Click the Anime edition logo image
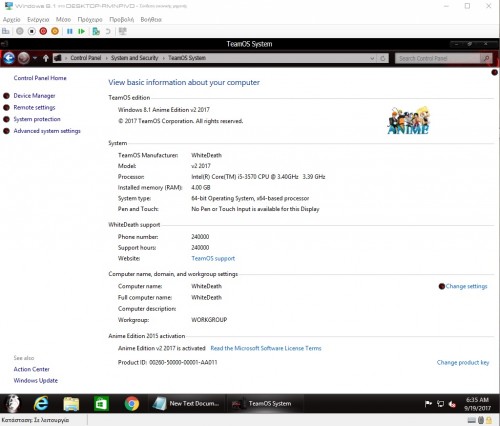 click(408, 120)
